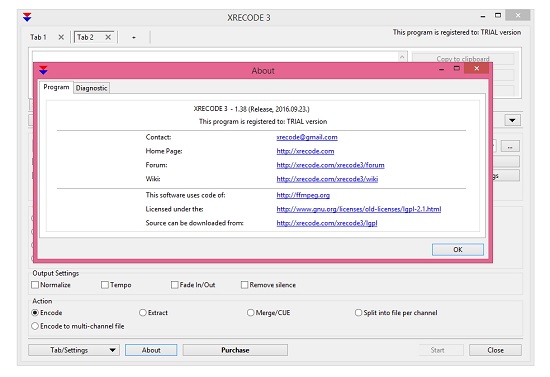Click the logo icon in the About dialog title bar

43,70
